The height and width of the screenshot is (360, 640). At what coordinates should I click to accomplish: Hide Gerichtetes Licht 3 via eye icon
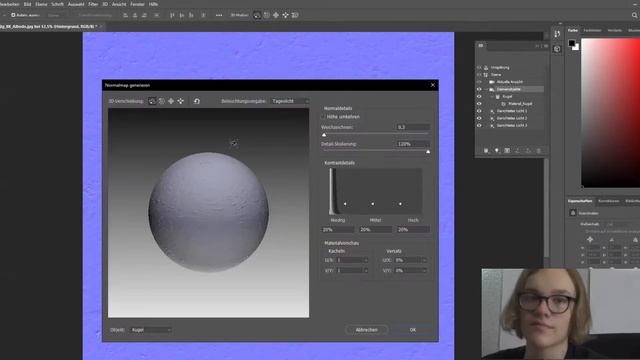click(479, 126)
